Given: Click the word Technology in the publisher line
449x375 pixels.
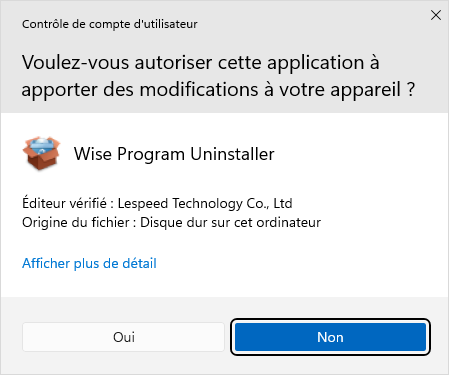Looking at the screenshot, I should pyautogui.click(x=208, y=203).
